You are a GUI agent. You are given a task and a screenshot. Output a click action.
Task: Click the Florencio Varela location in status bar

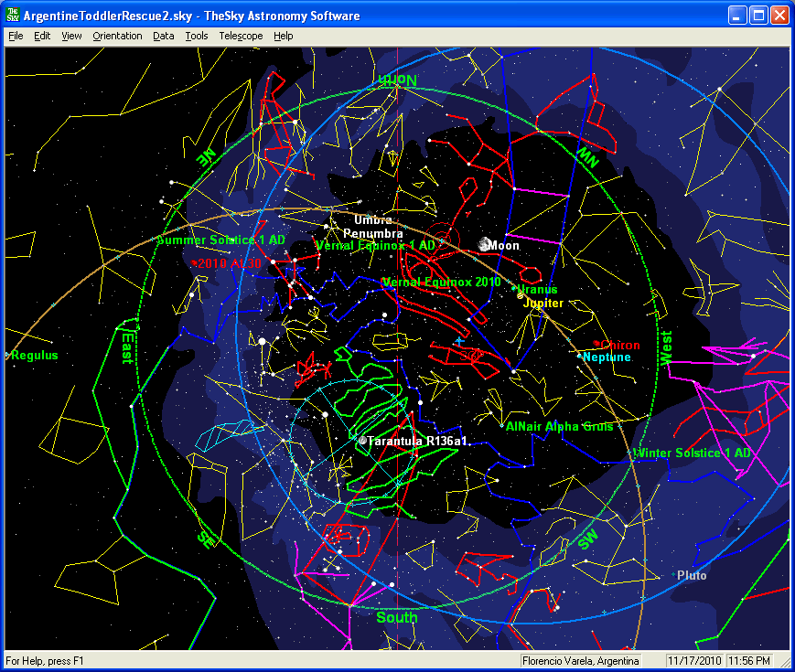[x=580, y=660]
